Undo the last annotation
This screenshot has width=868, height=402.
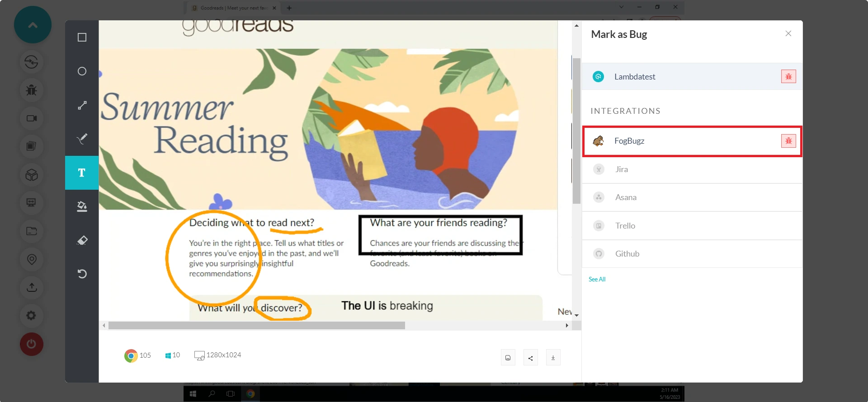point(82,274)
